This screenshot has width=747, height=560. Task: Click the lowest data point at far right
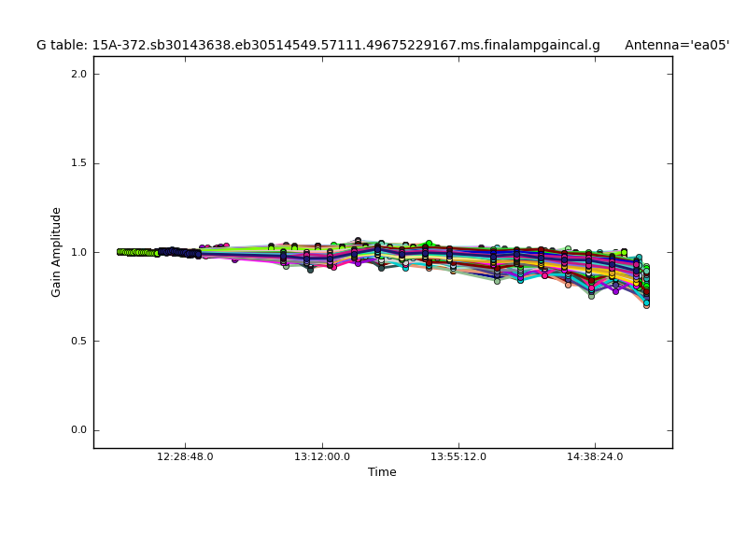coord(645,304)
